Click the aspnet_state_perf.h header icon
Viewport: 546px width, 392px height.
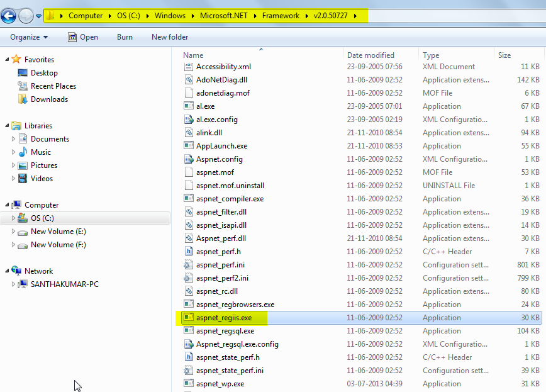(188, 357)
